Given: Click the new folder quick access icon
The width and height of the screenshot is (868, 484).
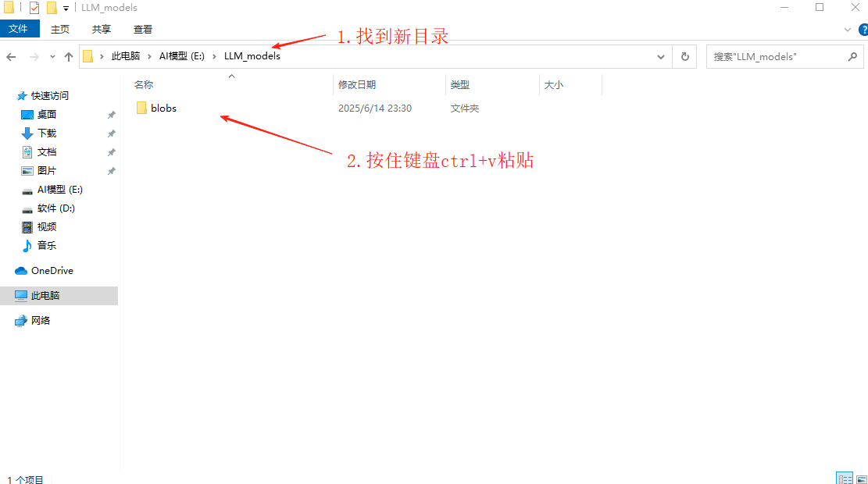Looking at the screenshot, I should 52,8.
